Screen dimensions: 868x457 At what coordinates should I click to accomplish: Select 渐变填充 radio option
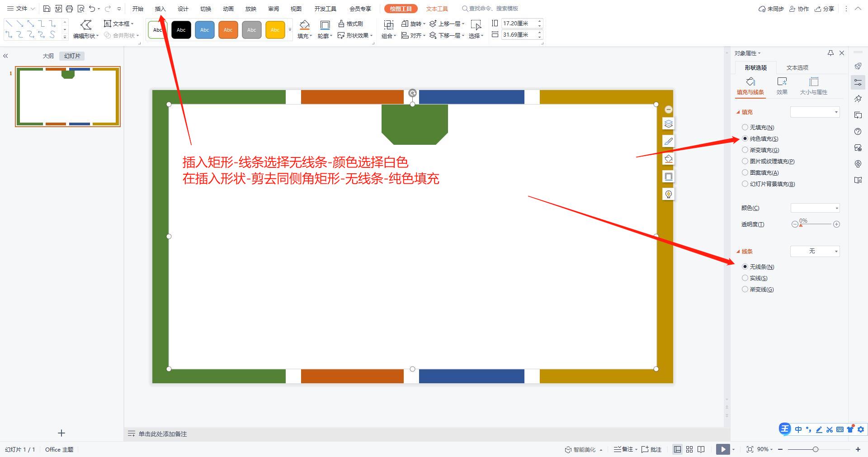coord(745,150)
